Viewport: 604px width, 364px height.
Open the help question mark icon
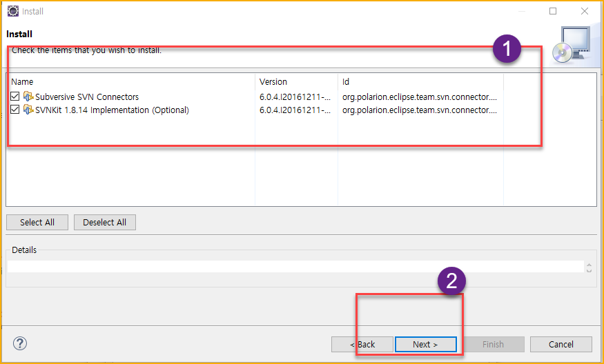(x=20, y=343)
